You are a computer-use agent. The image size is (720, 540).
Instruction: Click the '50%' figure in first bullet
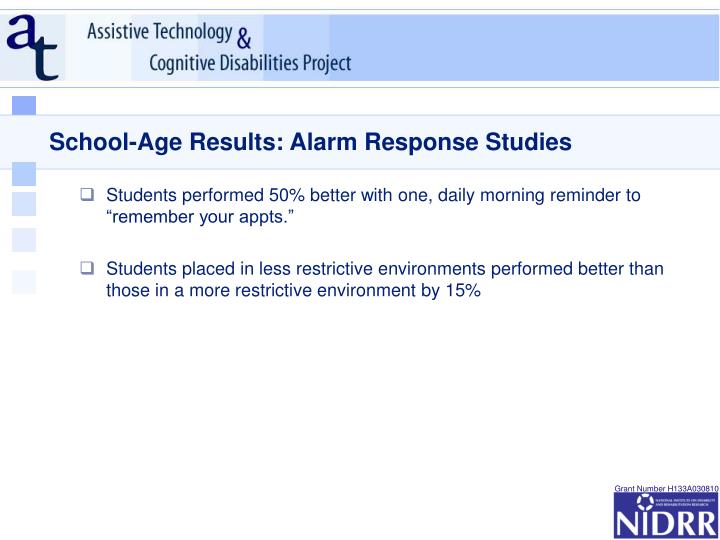pos(287,195)
